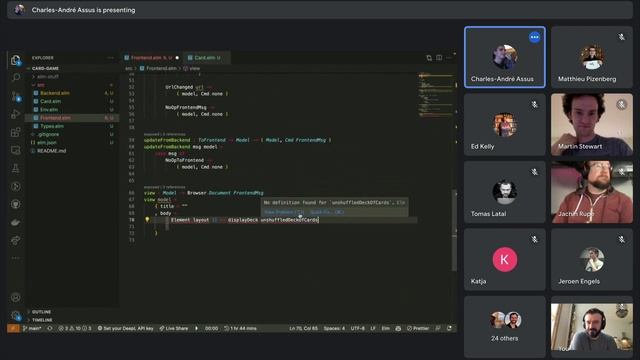Screen dimensions: 640x360
Task: Open the Remote Explorer icon in activity bar
Action: click(x=16, y=150)
